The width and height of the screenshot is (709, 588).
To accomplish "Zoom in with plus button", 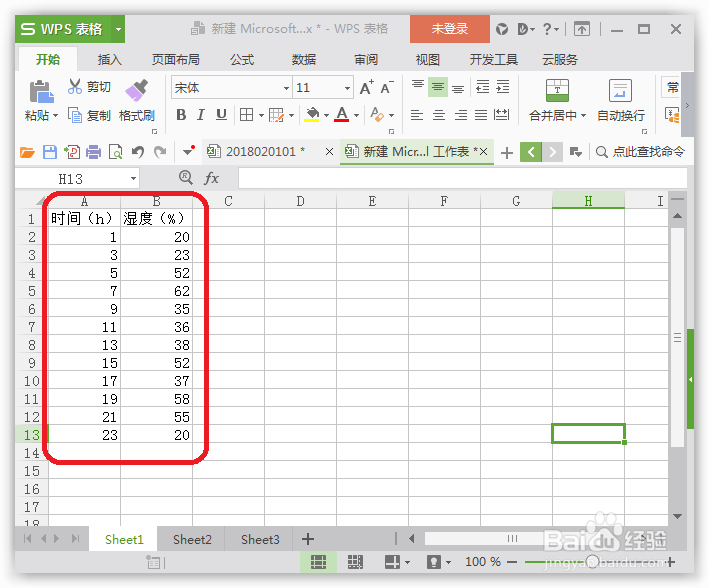I will [x=671, y=562].
